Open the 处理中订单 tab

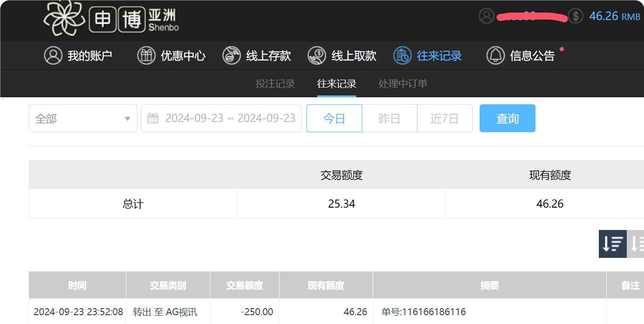pyautogui.click(x=402, y=84)
